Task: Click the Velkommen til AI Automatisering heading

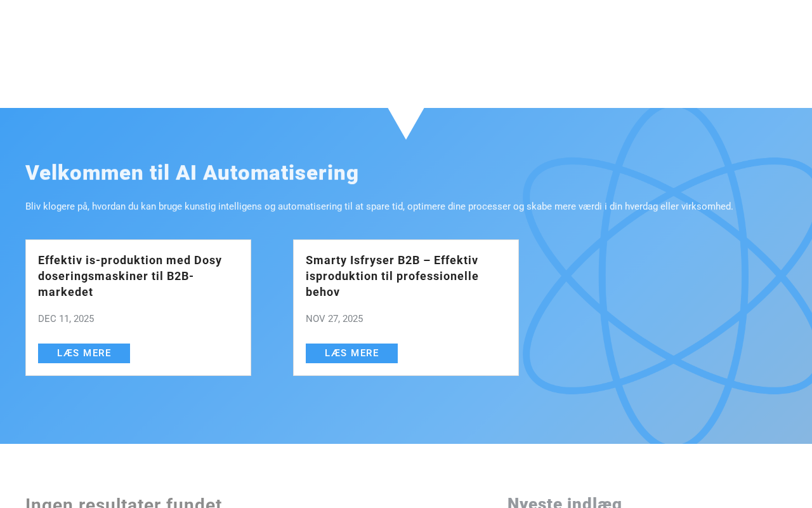Action: tap(192, 173)
